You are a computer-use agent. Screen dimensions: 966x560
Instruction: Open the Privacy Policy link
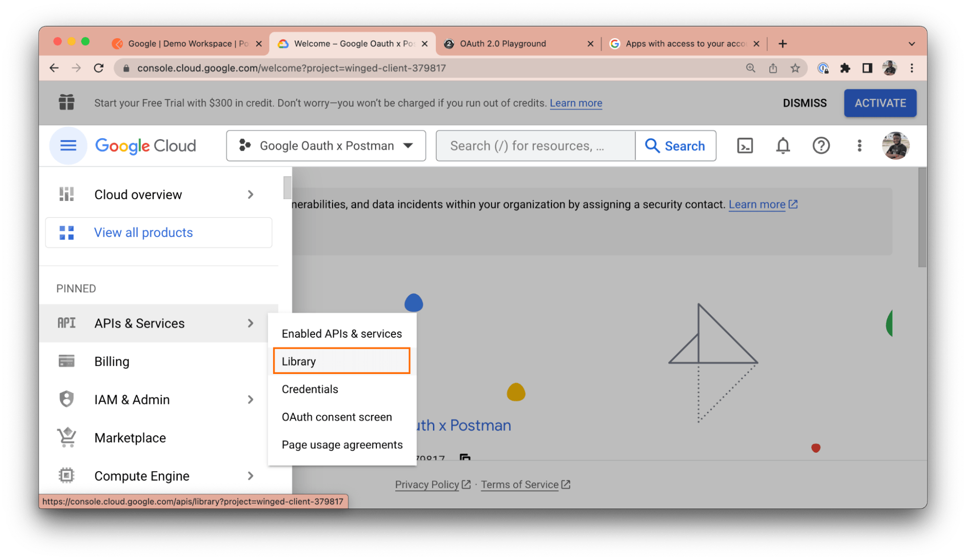[433, 484]
